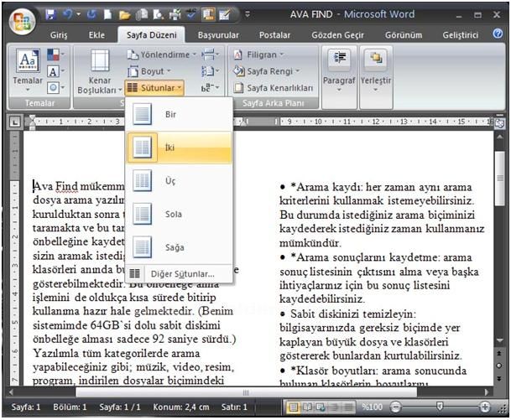511x420 pixels.
Task: Click the vertical scrollbar down arrow
Action: pos(499,340)
